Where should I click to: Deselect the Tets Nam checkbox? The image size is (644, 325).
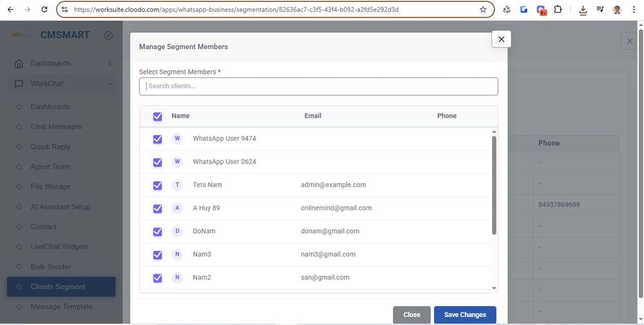tap(157, 186)
